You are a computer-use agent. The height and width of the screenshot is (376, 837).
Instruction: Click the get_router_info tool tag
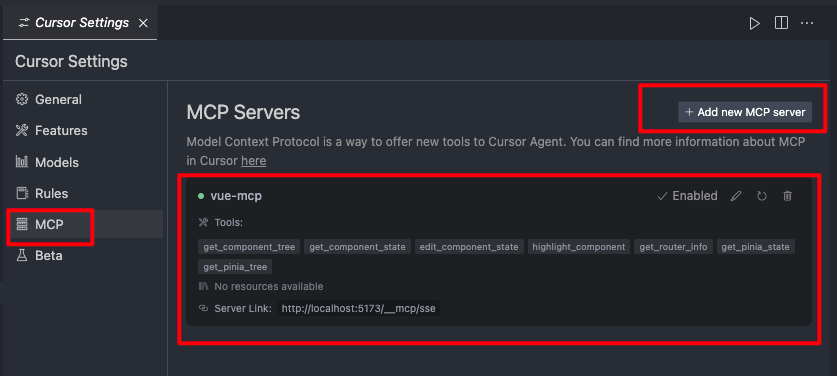pyautogui.click(x=673, y=247)
